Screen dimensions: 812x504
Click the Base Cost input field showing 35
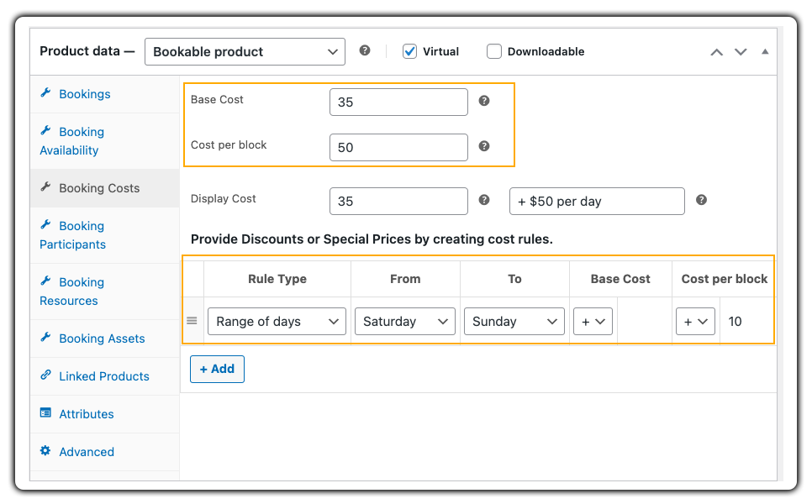pyautogui.click(x=398, y=102)
